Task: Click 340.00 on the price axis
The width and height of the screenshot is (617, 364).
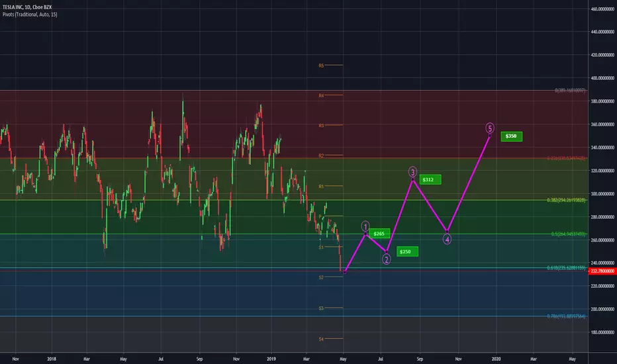Action: [602, 148]
